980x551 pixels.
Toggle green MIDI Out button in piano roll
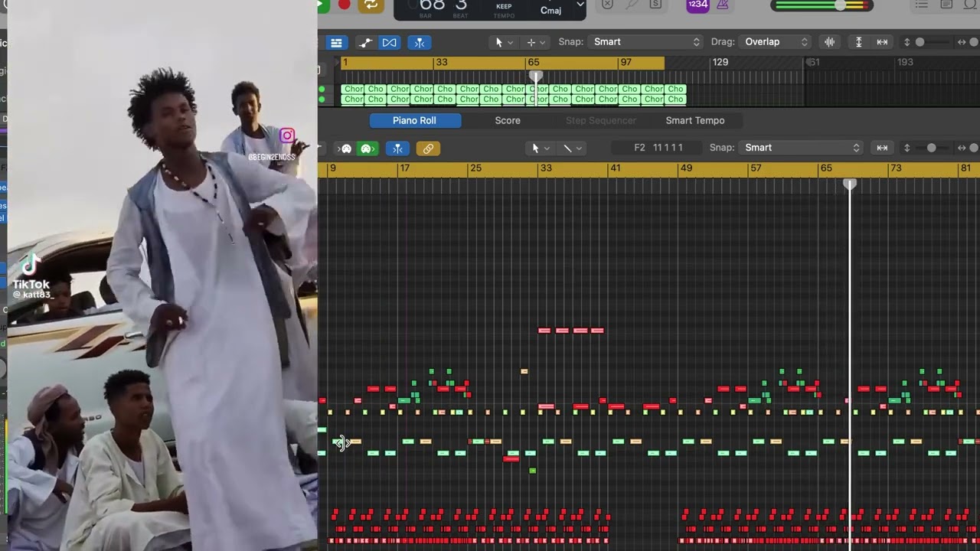pyautogui.click(x=367, y=148)
